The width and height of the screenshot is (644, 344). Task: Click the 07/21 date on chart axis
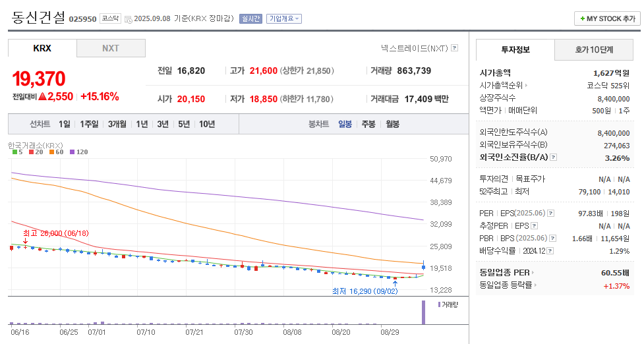coord(194,332)
